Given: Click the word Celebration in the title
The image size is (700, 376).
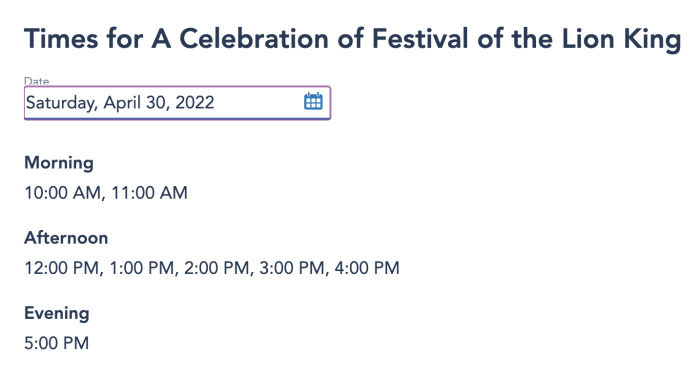Looking at the screenshot, I should pos(254,38).
